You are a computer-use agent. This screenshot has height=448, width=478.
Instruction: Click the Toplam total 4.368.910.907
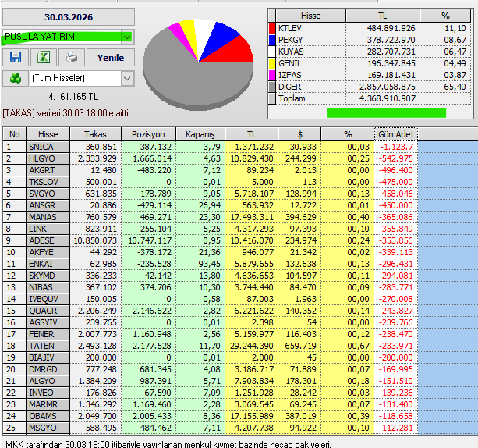tap(388, 98)
